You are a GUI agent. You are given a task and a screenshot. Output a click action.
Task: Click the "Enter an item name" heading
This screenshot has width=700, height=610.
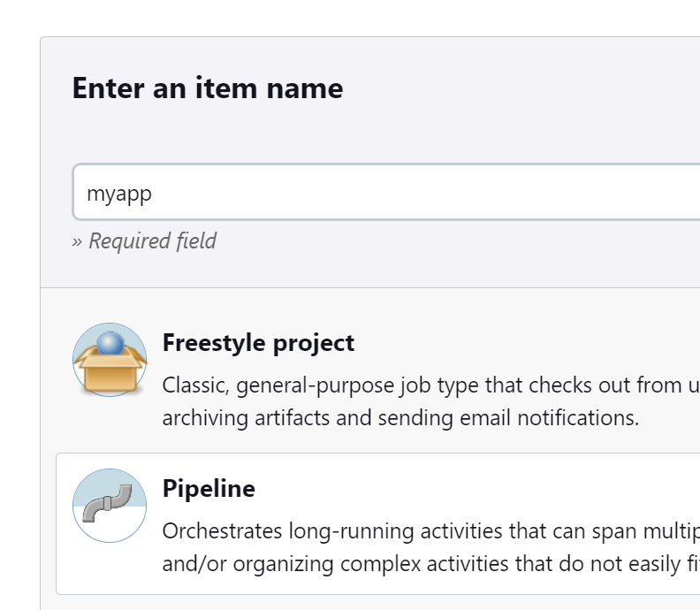pyautogui.click(x=208, y=88)
